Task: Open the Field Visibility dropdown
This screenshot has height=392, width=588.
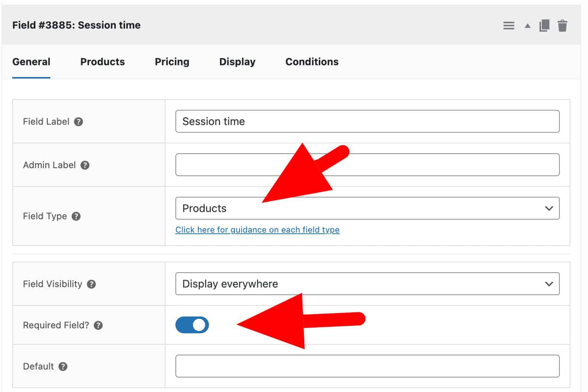Action: point(367,284)
